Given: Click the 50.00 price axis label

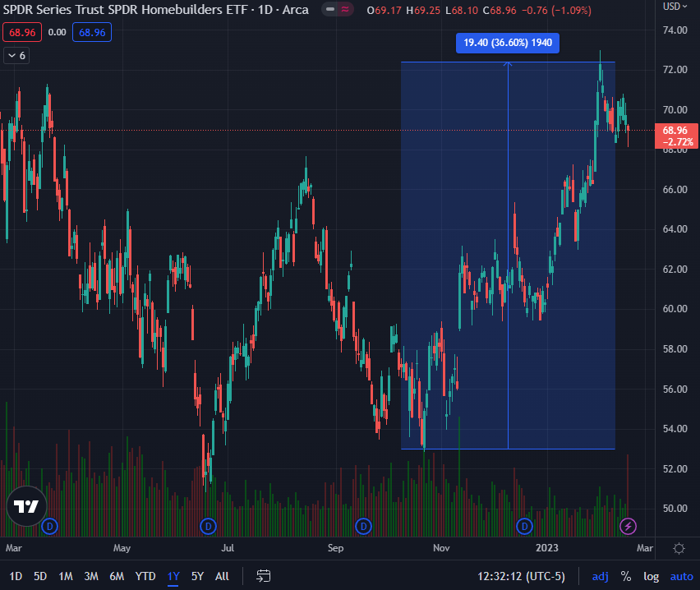Looking at the screenshot, I should click(675, 509).
